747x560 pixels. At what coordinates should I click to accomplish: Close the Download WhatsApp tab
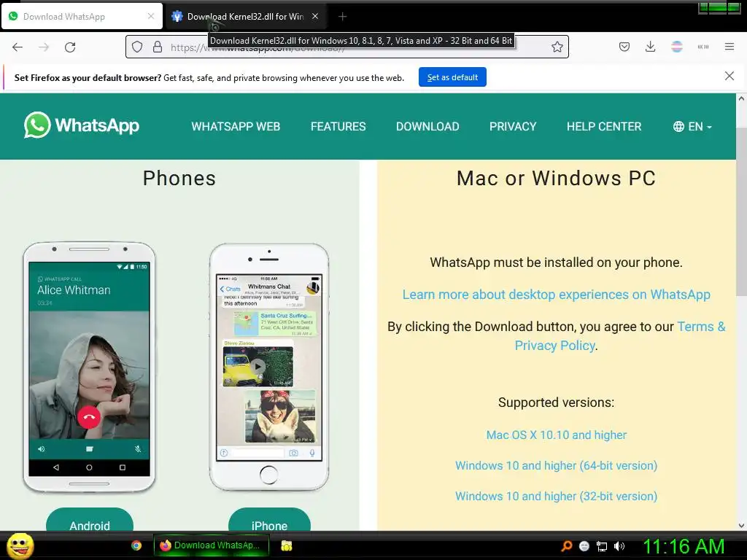click(150, 16)
